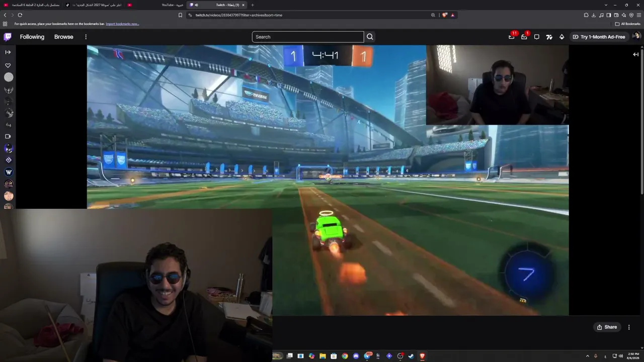Open the Twitch more-options menu beside Browse
644x362 pixels.
click(x=86, y=37)
